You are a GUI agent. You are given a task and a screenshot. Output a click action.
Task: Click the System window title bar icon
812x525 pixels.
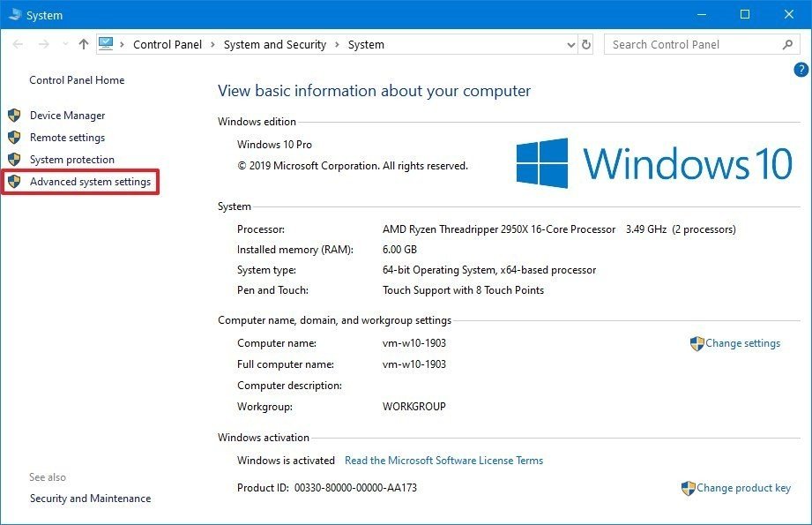tap(14, 14)
